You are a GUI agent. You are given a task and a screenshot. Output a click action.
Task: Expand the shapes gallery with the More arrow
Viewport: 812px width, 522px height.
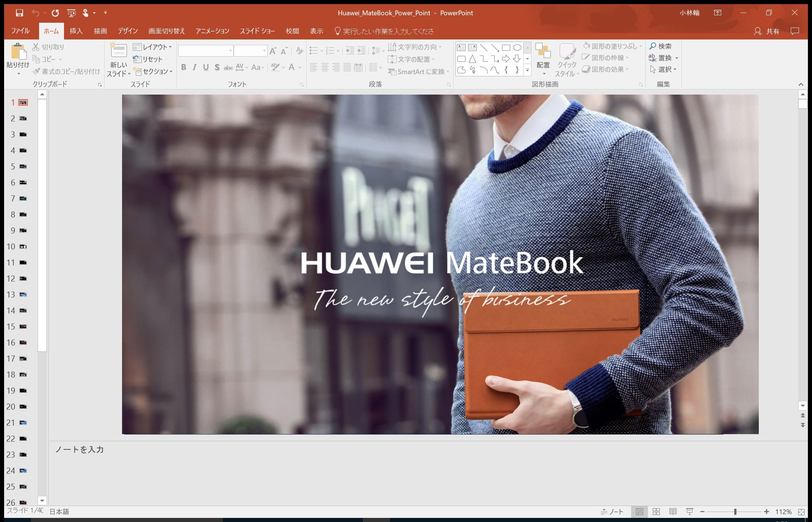point(527,70)
